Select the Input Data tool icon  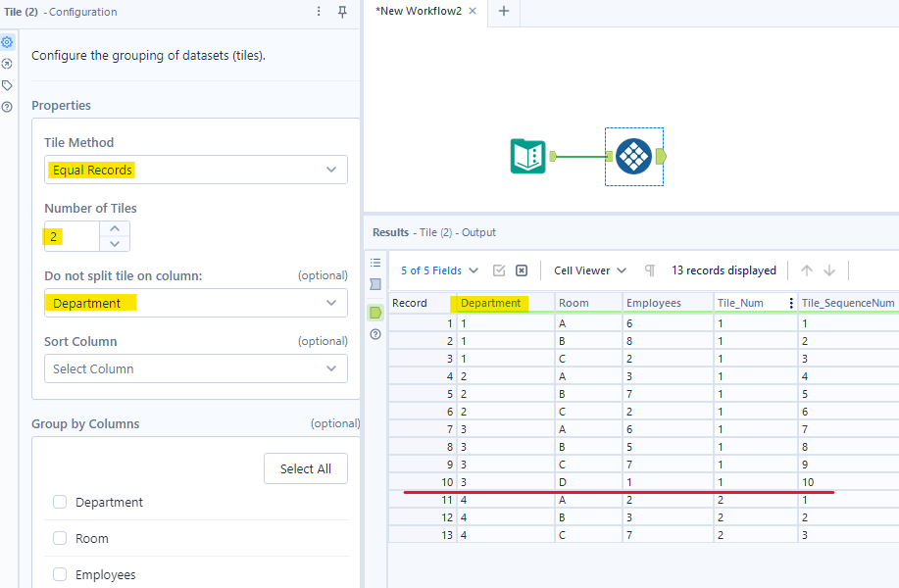tap(528, 156)
